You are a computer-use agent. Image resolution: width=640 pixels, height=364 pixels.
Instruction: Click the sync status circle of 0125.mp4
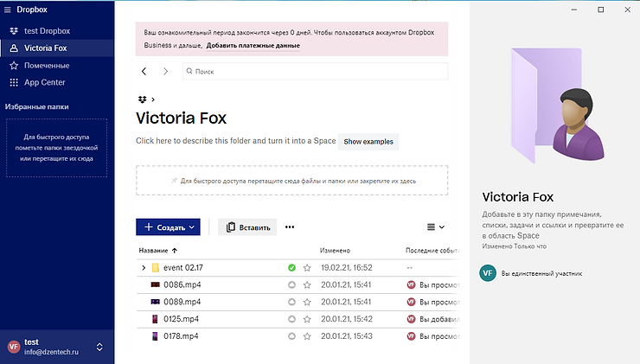coord(291,319)
